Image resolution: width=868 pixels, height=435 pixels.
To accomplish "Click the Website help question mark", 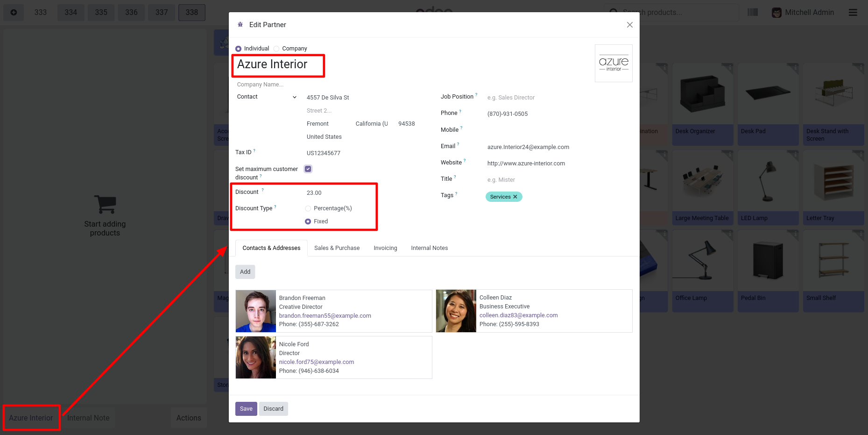I will 465,161.
